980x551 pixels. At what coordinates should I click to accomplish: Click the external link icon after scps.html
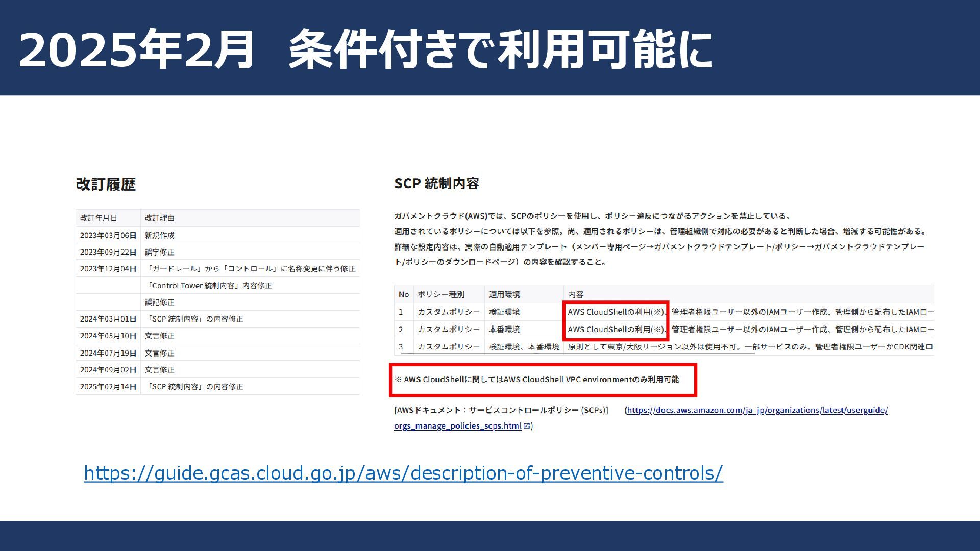click(527, 425)
